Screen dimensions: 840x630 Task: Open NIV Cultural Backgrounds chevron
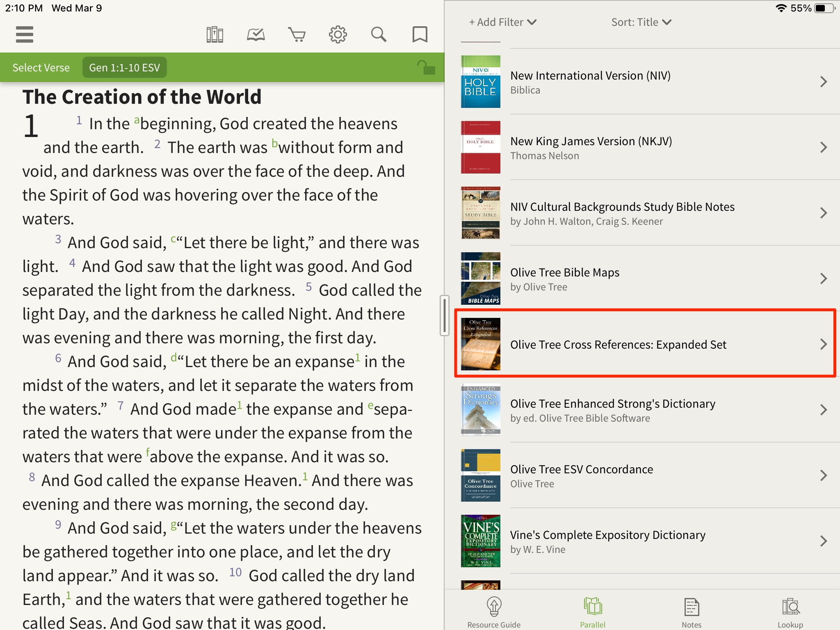point(824,213)
